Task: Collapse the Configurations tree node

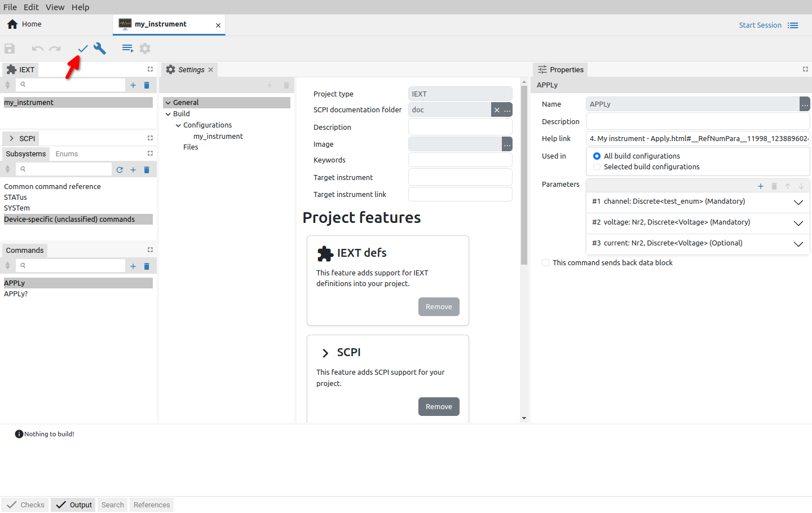Action: pyautogui.click(x=178, y=125)
